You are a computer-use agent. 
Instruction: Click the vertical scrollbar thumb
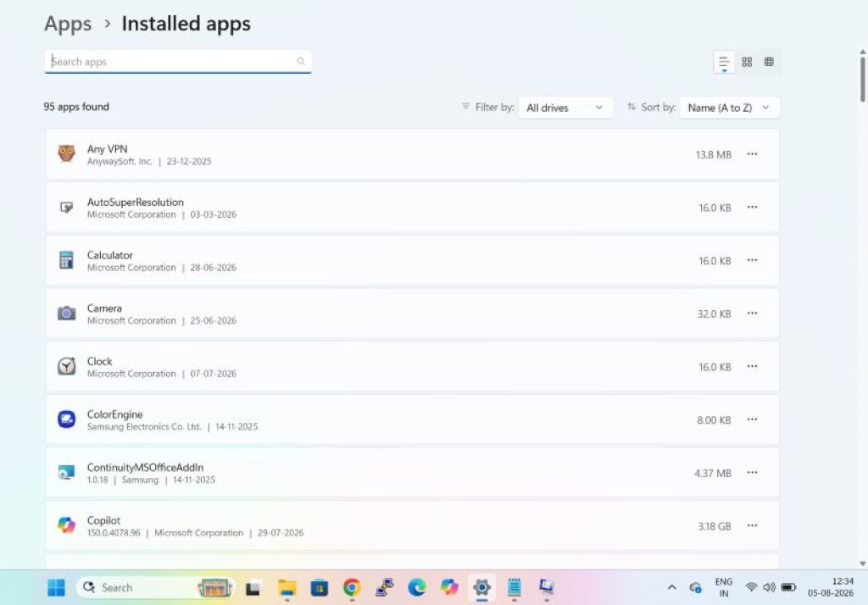862,79
